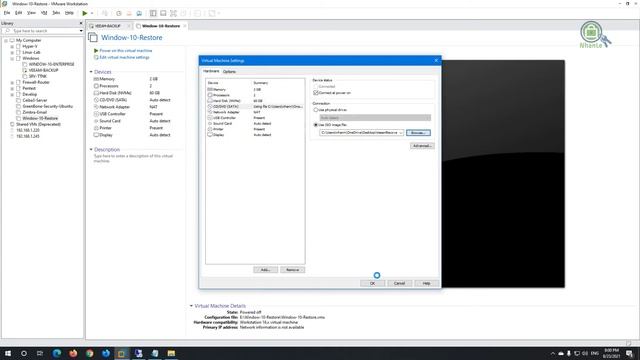
Task: Expand the Linux-Lab folder
Action: point(12,53)
